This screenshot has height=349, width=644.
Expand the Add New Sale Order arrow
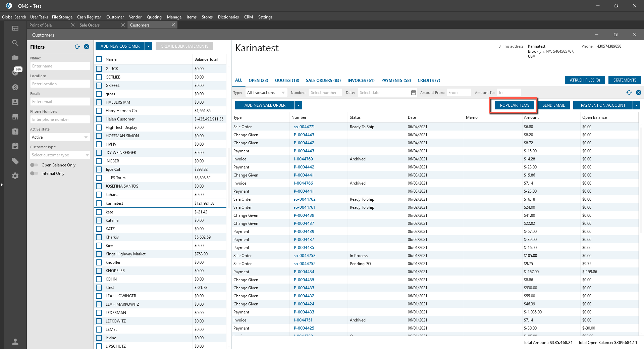point(299,105)
